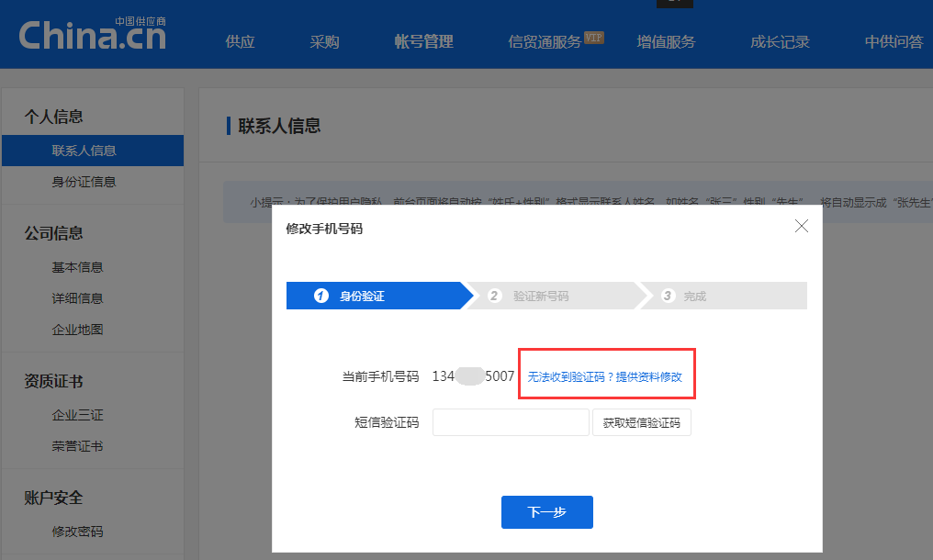Open 企业三证 under 资质证书

pos(77,415)
